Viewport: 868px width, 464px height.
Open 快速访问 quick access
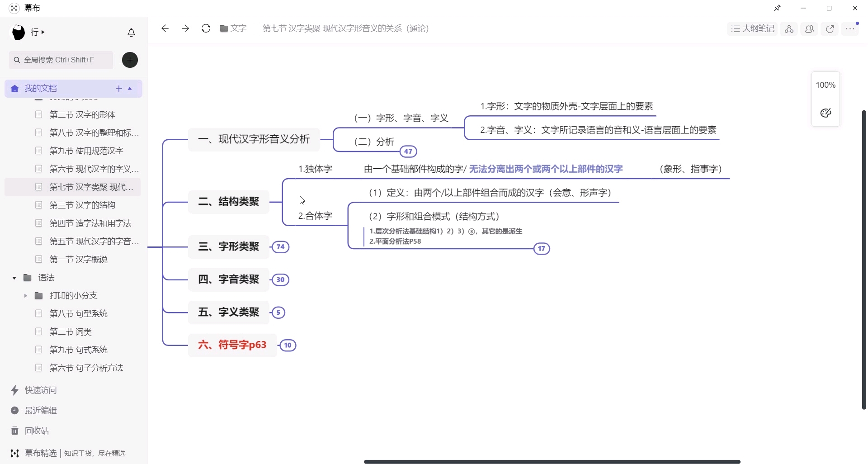[34, 390]
